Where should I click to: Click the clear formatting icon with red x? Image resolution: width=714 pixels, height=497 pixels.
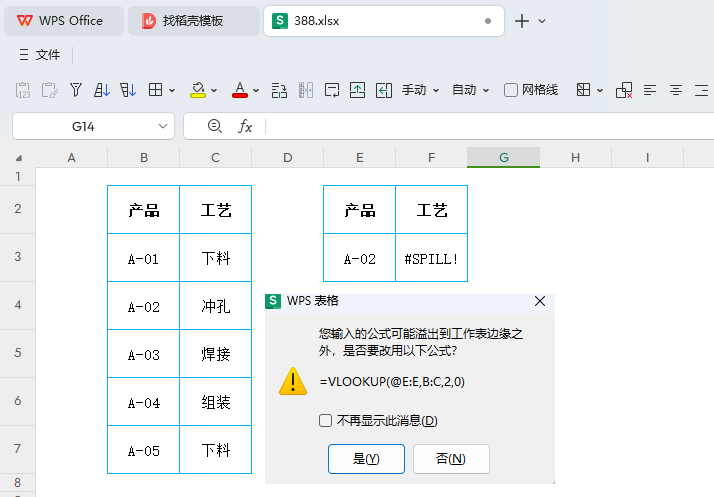click(x=624, y=90)
